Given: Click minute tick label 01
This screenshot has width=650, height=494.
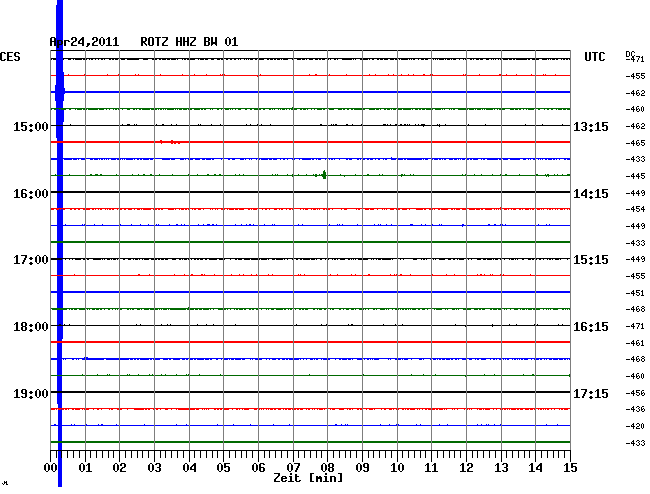Looking at the screenshot, I should (x=85, y=468).
